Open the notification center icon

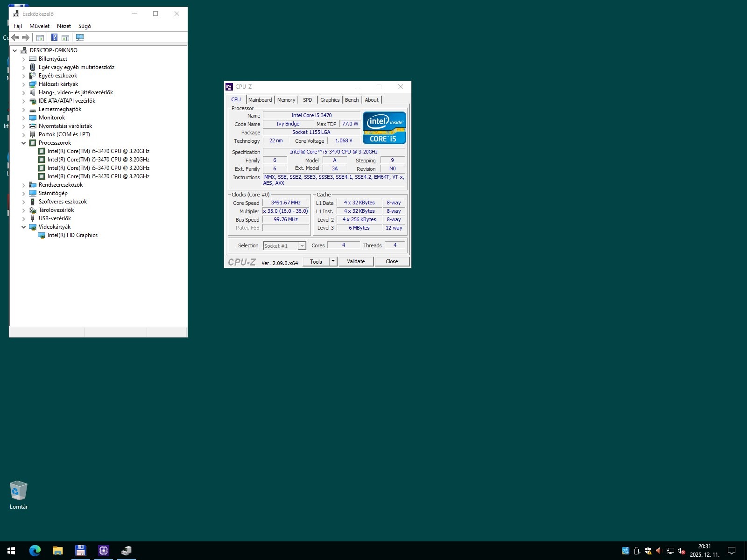(x=732, y=551)
